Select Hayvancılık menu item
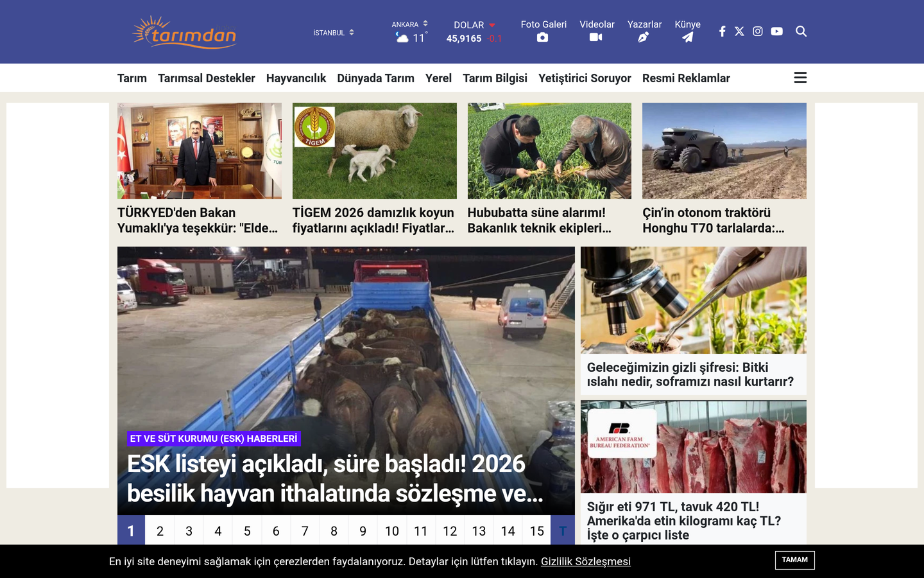Screen dimensions: 924x578 pos(296,78)
